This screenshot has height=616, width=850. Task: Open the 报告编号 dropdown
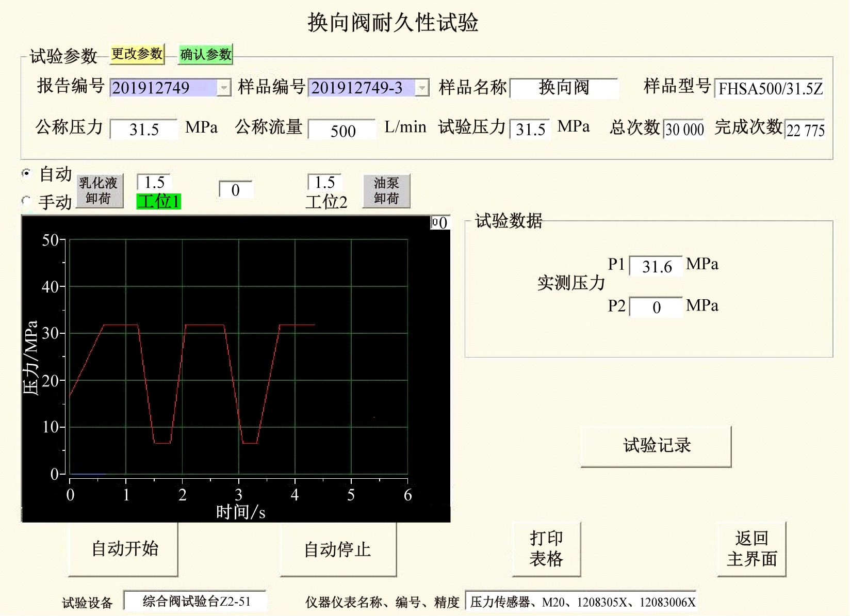tap(223, 88)
